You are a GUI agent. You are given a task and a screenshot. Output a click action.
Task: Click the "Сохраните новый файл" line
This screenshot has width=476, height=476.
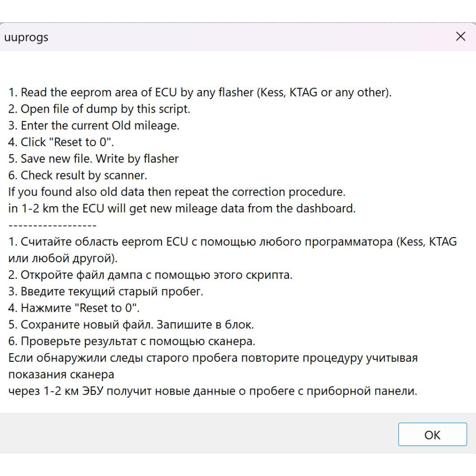(x=131, y=325)
